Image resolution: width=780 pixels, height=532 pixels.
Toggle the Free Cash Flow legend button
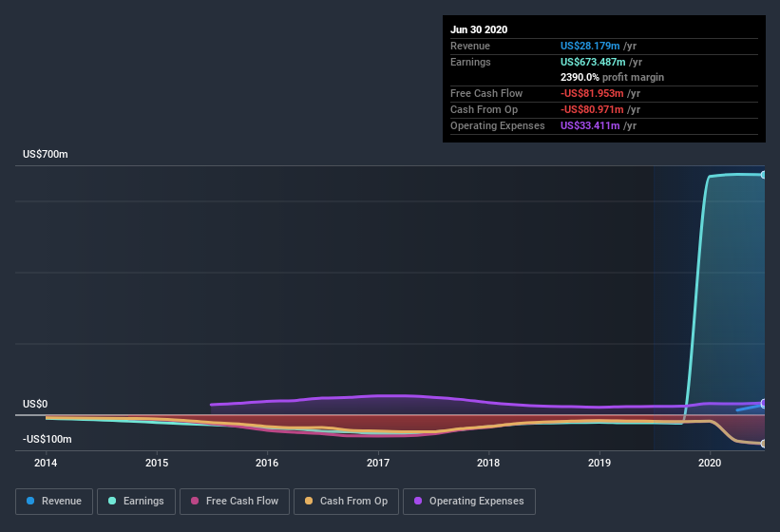coord(235,502)
